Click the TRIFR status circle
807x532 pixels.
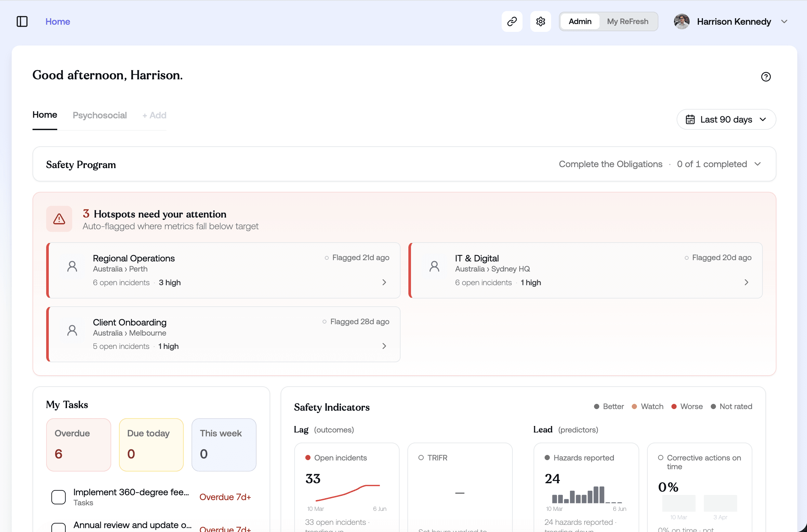point(421,458)
